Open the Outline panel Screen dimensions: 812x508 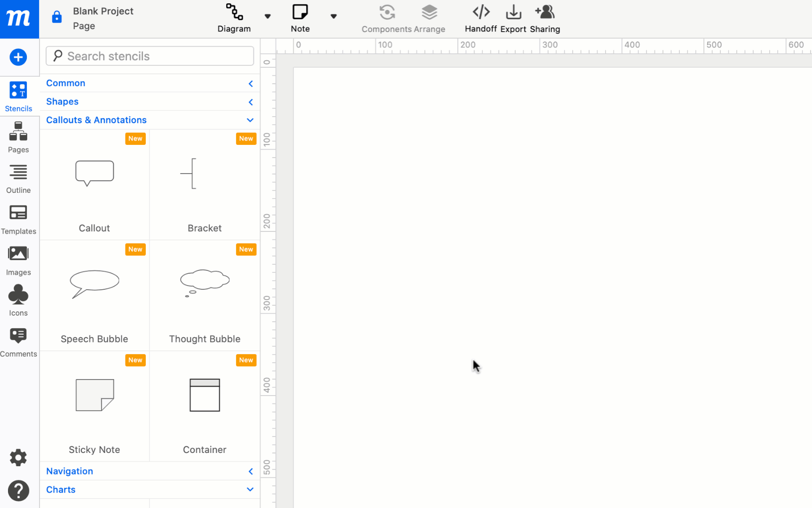click(18, 178)
